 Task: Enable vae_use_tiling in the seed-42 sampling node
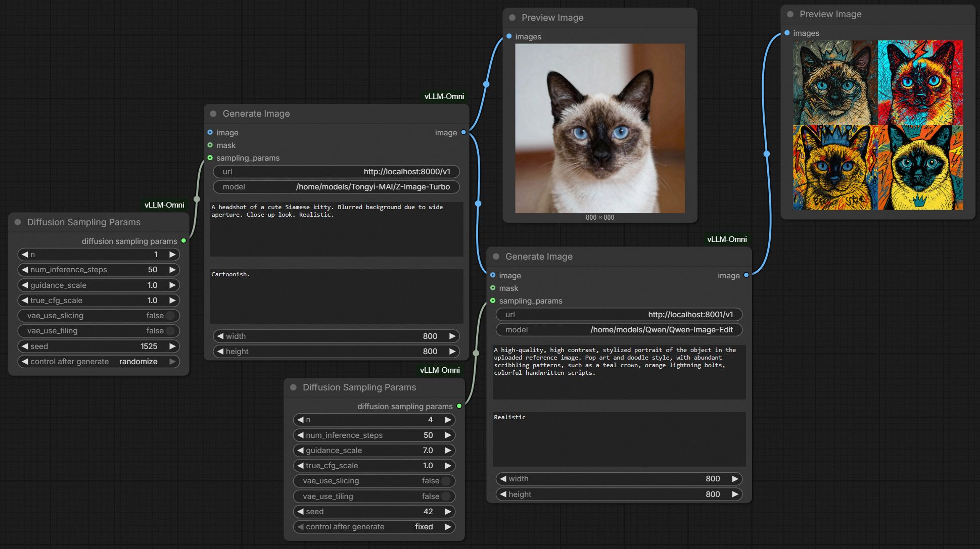374,496
